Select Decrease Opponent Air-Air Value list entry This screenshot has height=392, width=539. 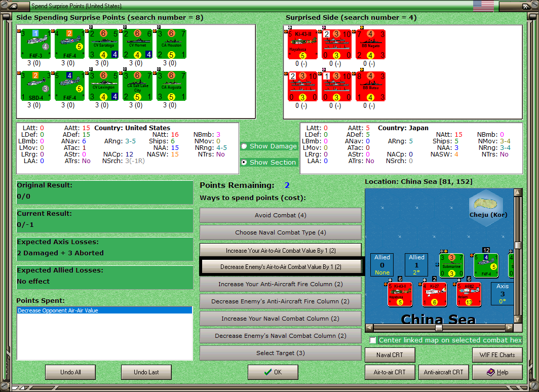[104, 310]
